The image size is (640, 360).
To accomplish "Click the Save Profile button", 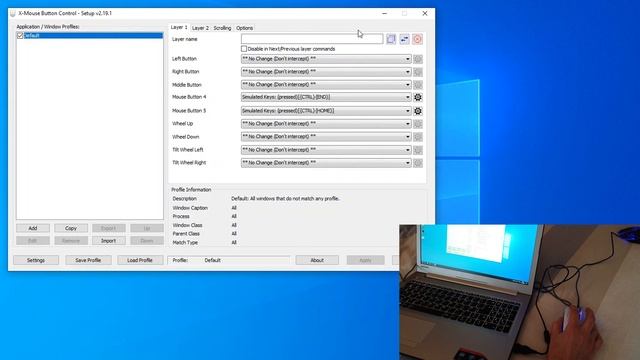I will tap(88, 260).
